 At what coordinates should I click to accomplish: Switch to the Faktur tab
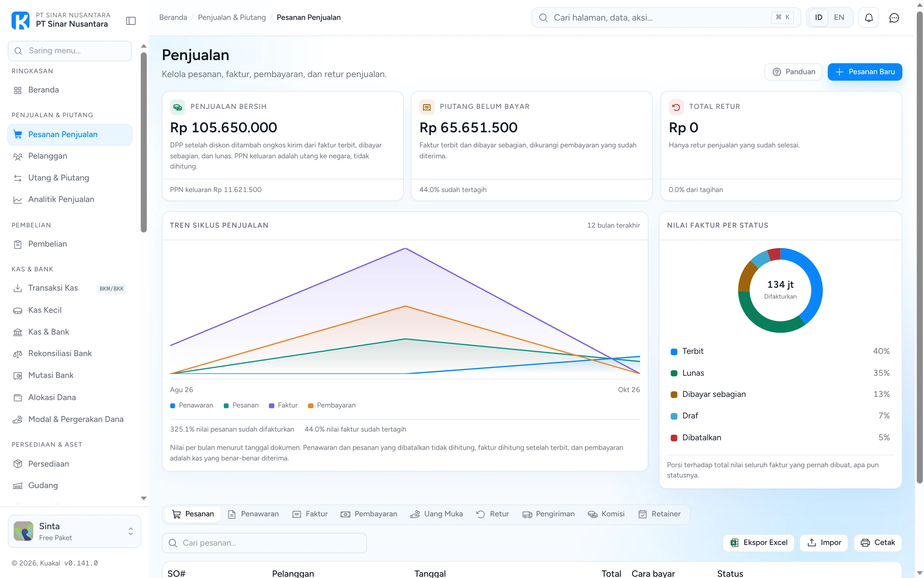click(310, 514)
